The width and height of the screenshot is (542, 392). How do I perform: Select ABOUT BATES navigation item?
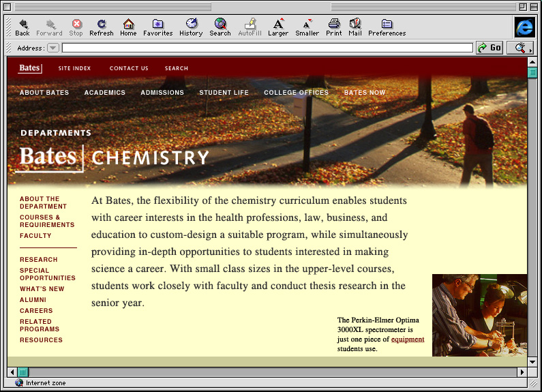(44, 92)
